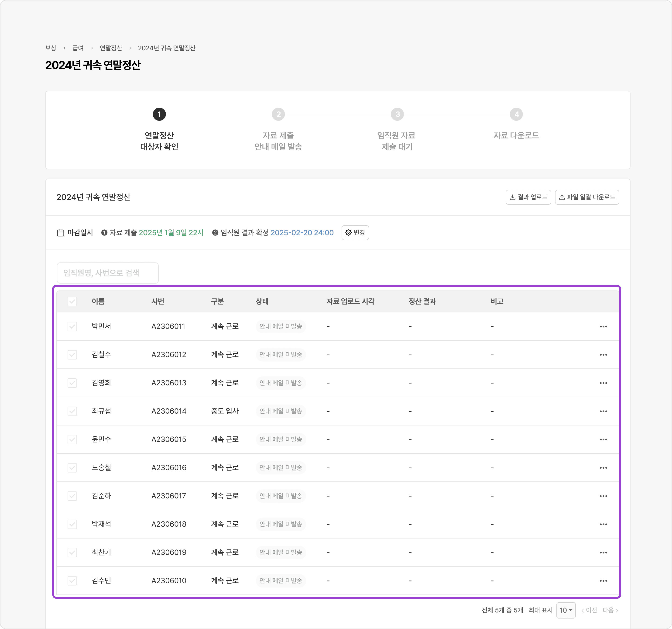Open the three-dot menu for 박민서

click(x=603, y=326)
